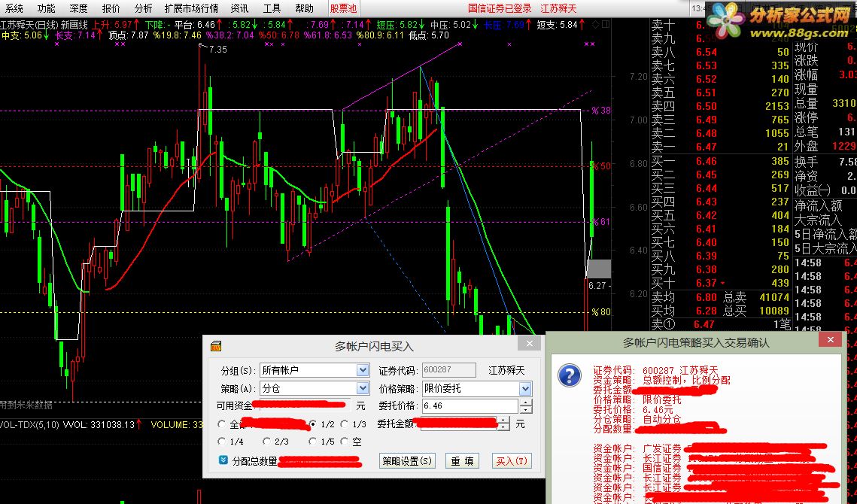
Task: Expand the 分配总数里 chevron toggle
Action: 223,460
